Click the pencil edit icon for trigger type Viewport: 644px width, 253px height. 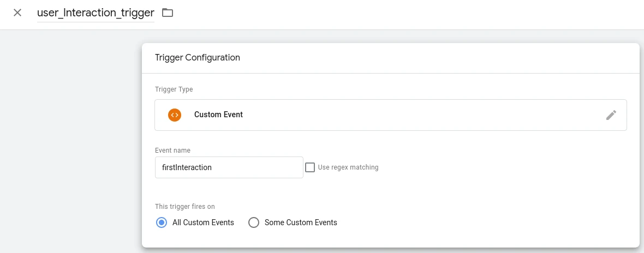coord(611,115)
